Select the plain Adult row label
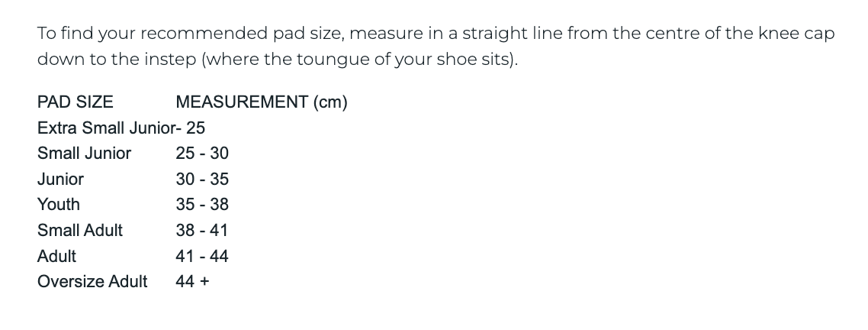This screenshot has height=330, width=868. click(x=56, y=257)
